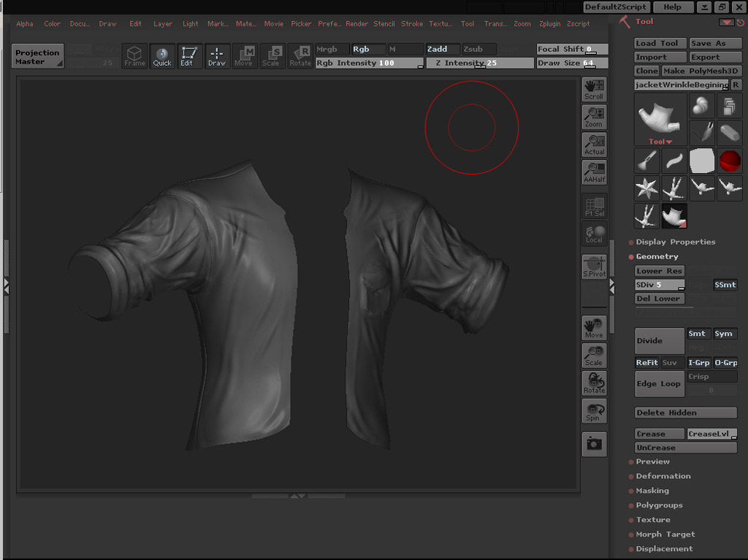Click the Scroll hand icon
The width and height of the screenshot is (748, 560).
(594, 90)
